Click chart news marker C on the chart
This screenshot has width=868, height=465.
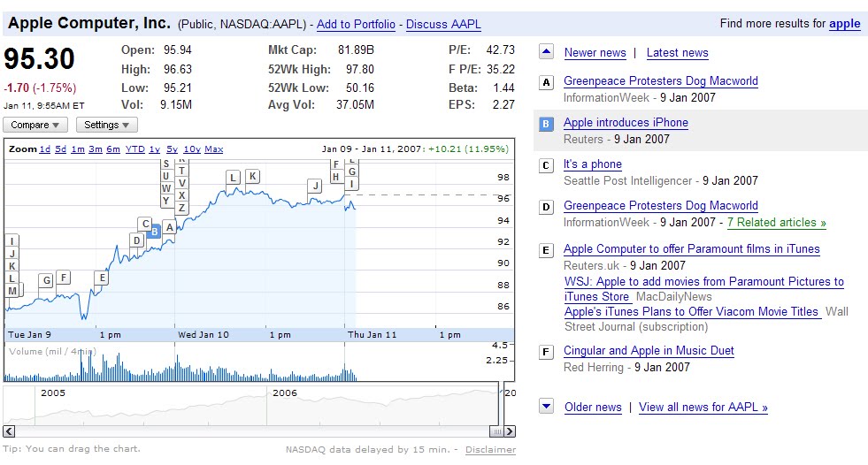[145, 224]
